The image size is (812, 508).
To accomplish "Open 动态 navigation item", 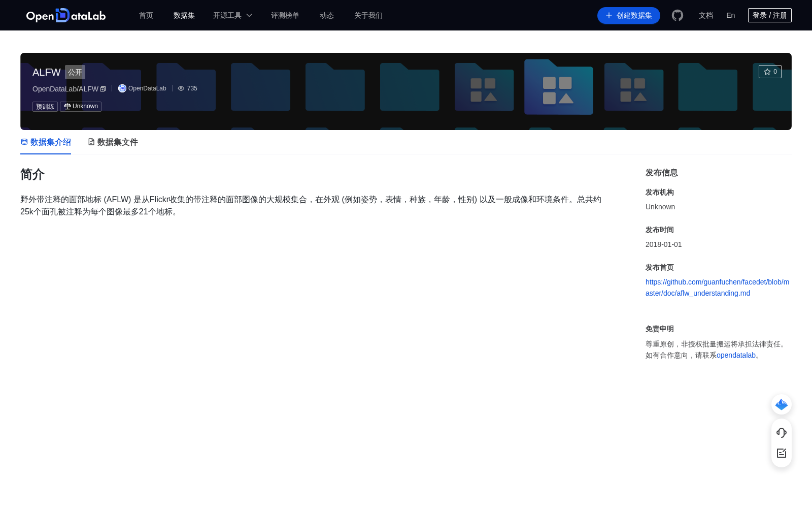I will pyautogui.click(x=327, y=15).
